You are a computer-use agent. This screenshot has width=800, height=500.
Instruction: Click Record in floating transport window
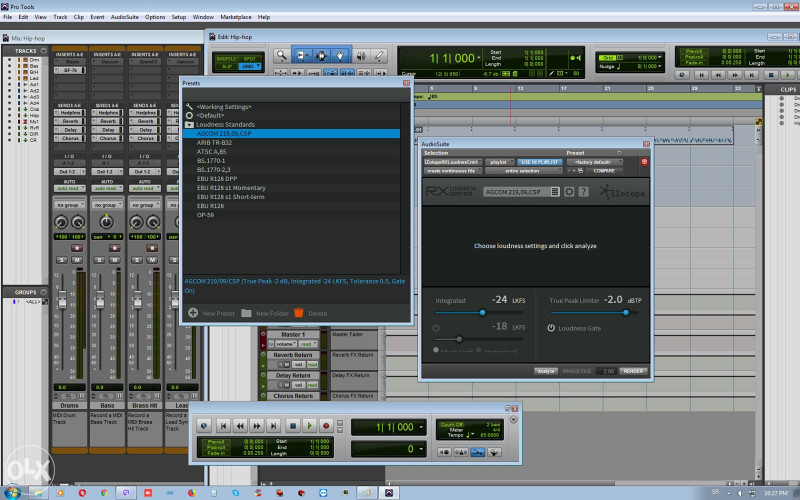(326, 426)
